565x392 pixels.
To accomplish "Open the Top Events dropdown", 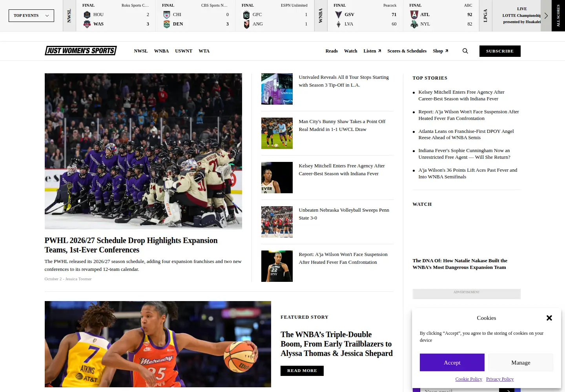I will 31,16.
